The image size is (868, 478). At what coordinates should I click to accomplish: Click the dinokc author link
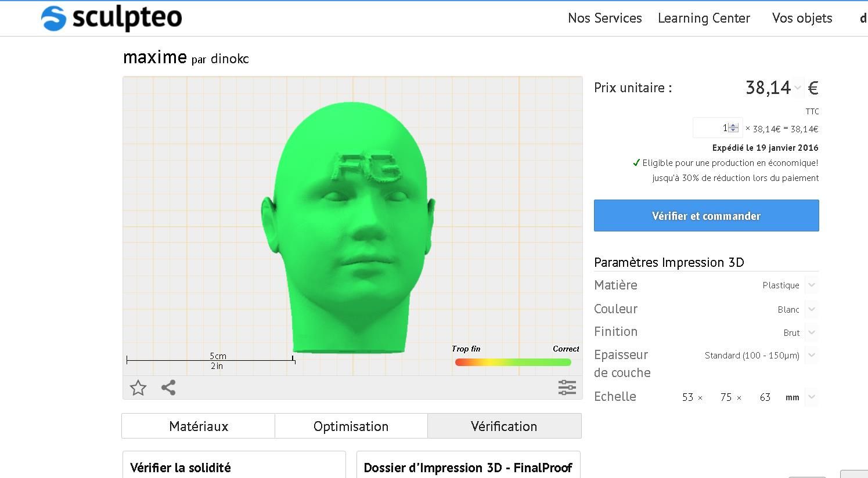pyautogui.click(x=230, y=59)
